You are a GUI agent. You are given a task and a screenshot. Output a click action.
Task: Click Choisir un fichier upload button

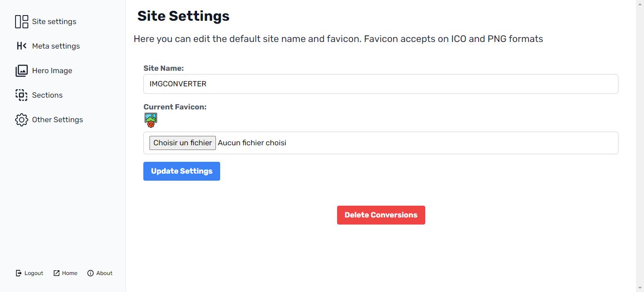182,143
